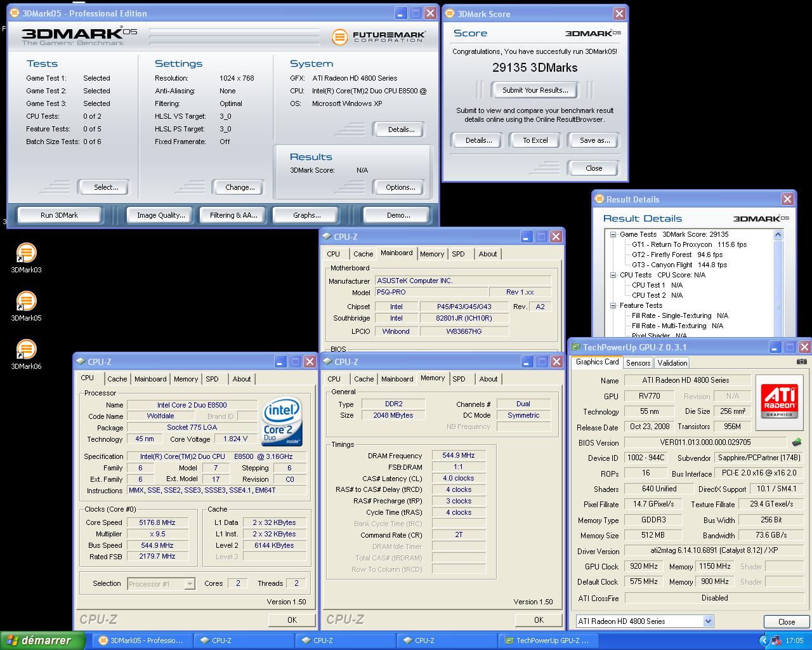Click the Close button in GPU-Z

tap(787, 622)
